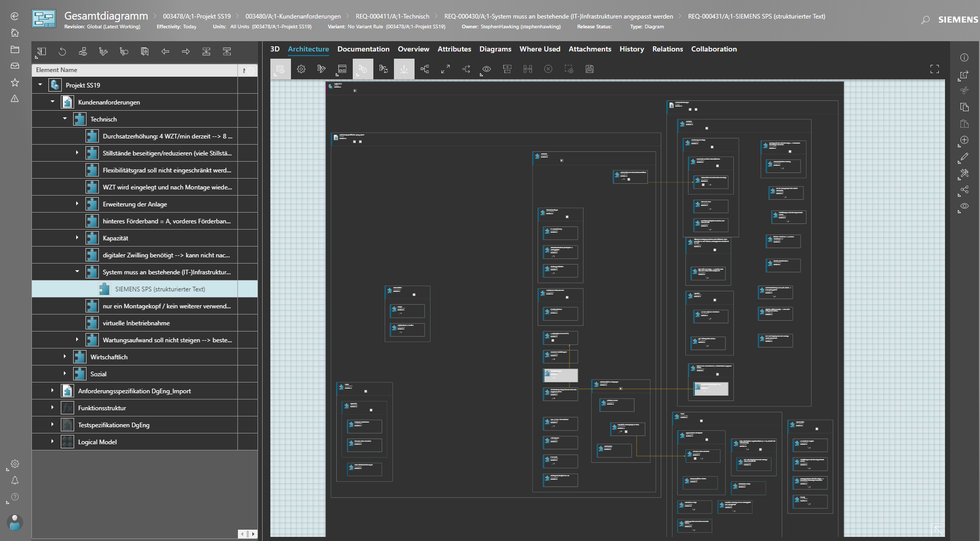Click the Revision: Global (Latest Working) link
This screenshot has width=980, height=541.
(102, 27)
